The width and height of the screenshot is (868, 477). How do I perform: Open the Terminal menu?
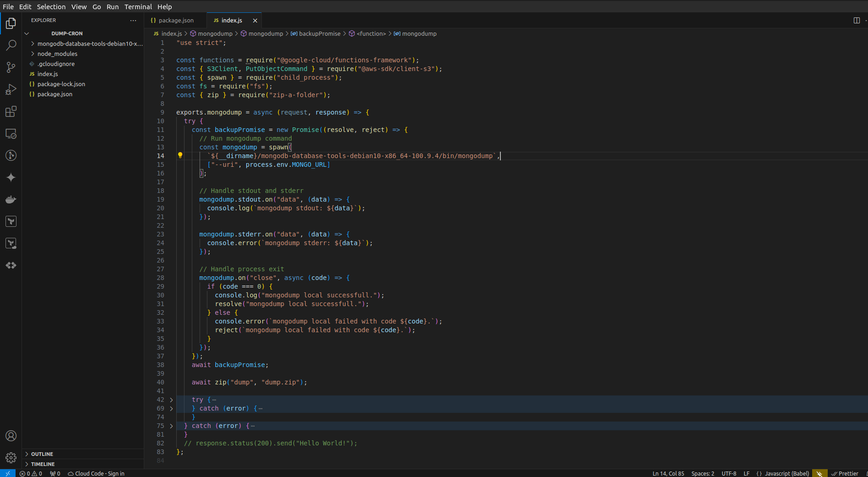coord(138,6)
